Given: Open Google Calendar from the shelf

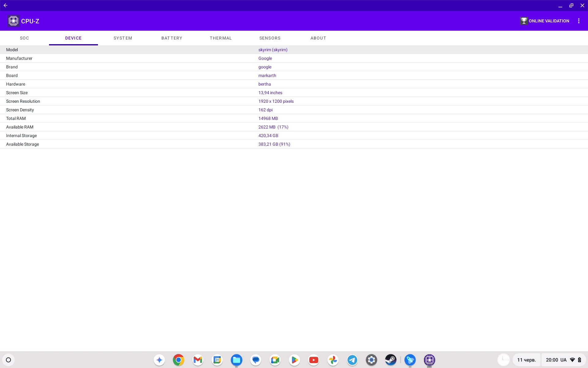Looking at the screenshot, I should click(x=217, y=360).
